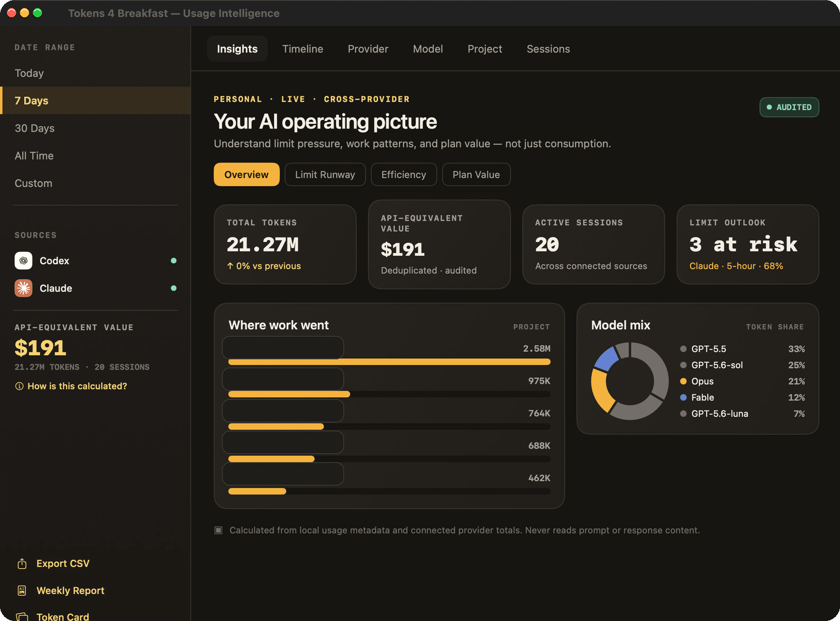Click the Weekly Report document icon
The width and height of the screenshot is (840, 621).
[22, 590]
